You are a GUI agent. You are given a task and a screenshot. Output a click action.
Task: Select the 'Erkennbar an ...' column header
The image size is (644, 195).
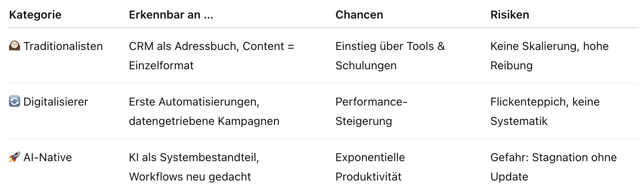(x=171, y=15)
